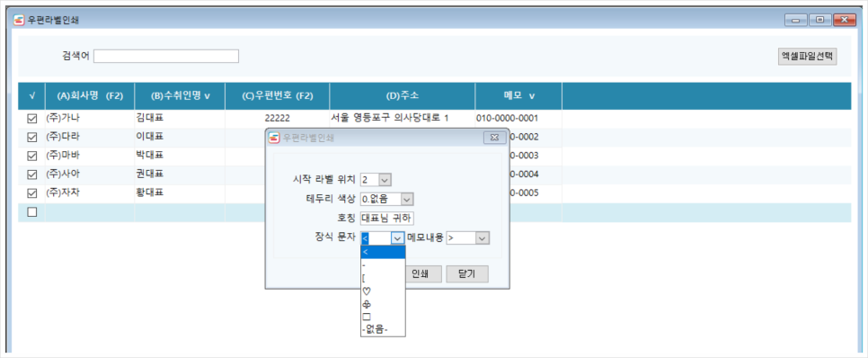Click the memo 010-0000-0001 cell

click(518, 119)
